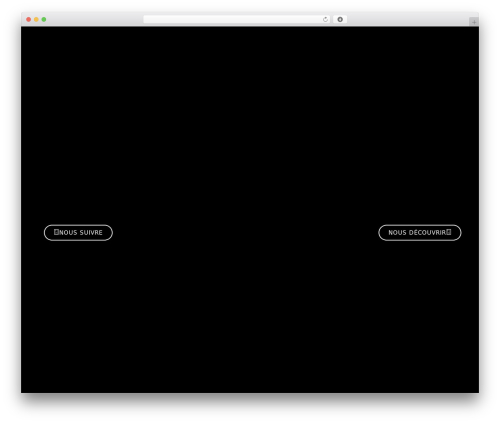Viewport: 500px width, 423px height.
Task: Reload the page via the refresh icon
Action: [325, 20]
